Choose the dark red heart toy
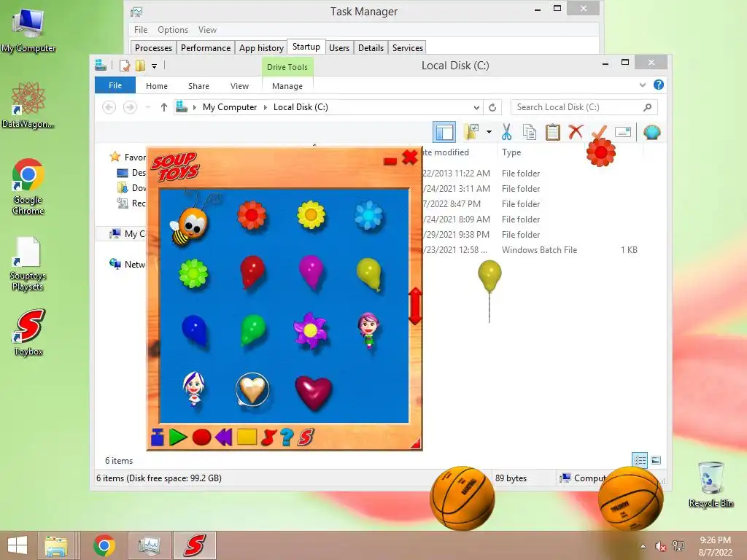The height and width of the screenshot is (560, 747). [313, 392]
